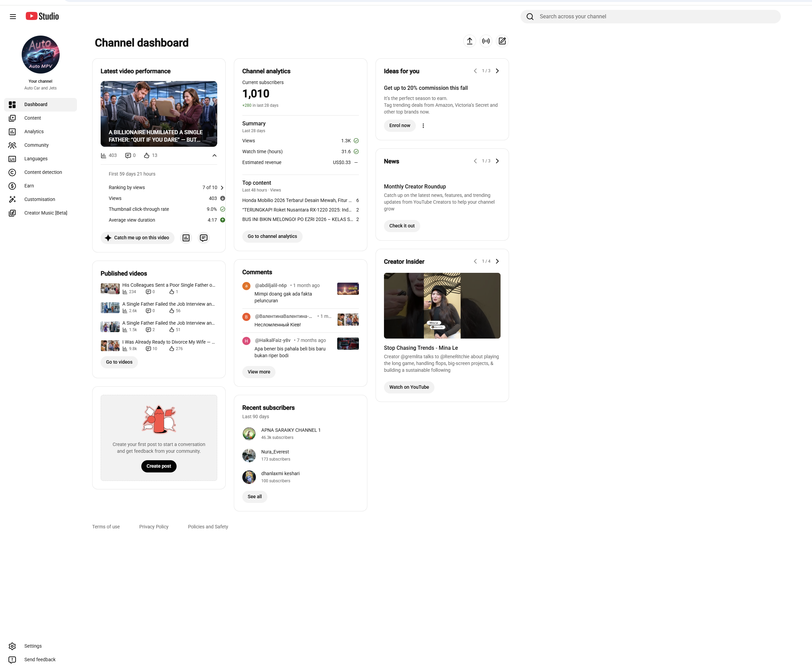Open Community section in sidebar
Image resolution: width=812 pixels, height=669 pixels.
[x=40, y=145]
